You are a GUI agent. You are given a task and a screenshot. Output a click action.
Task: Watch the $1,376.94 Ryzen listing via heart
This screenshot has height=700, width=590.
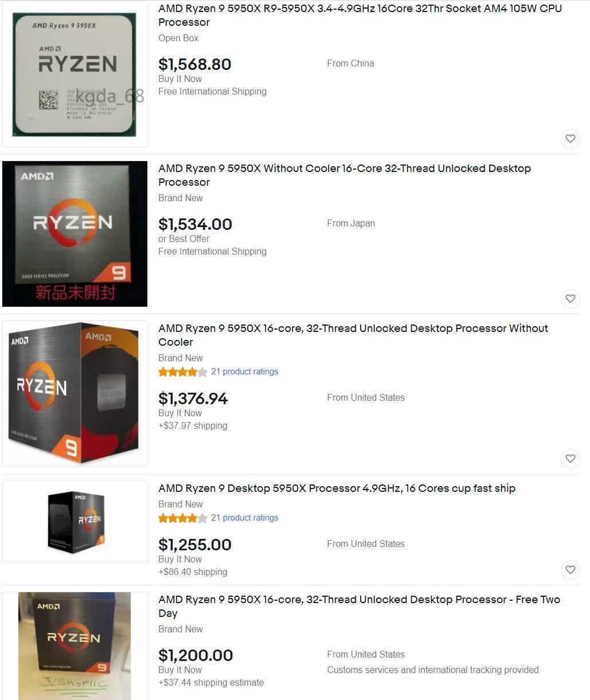(x=570, y=459)
